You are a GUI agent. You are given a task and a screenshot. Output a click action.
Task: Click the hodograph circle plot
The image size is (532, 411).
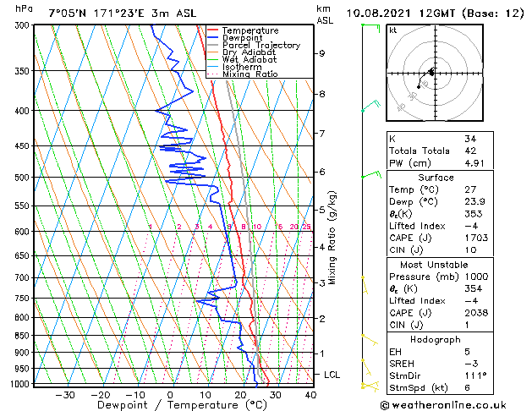[434, 73]
